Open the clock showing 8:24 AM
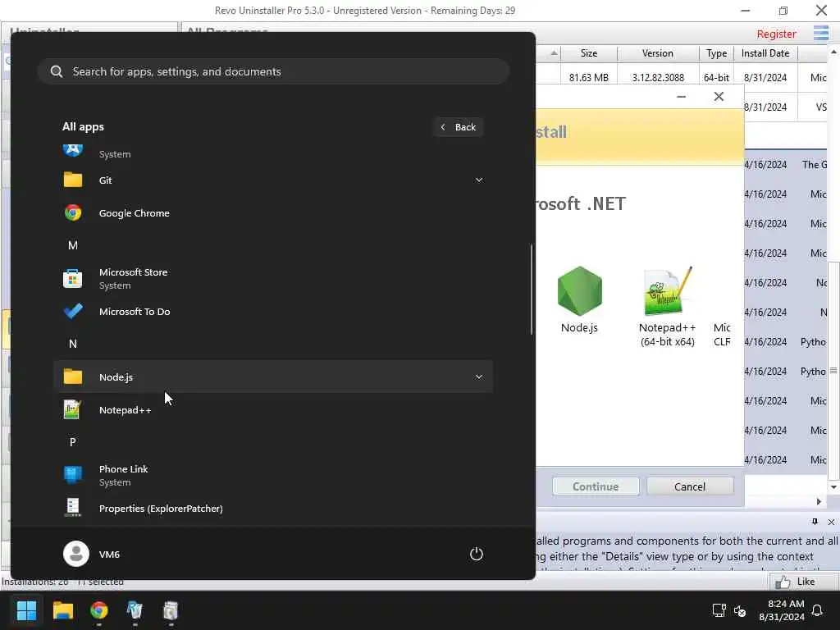The image size is (840, 630). click(x=781, y=610)
